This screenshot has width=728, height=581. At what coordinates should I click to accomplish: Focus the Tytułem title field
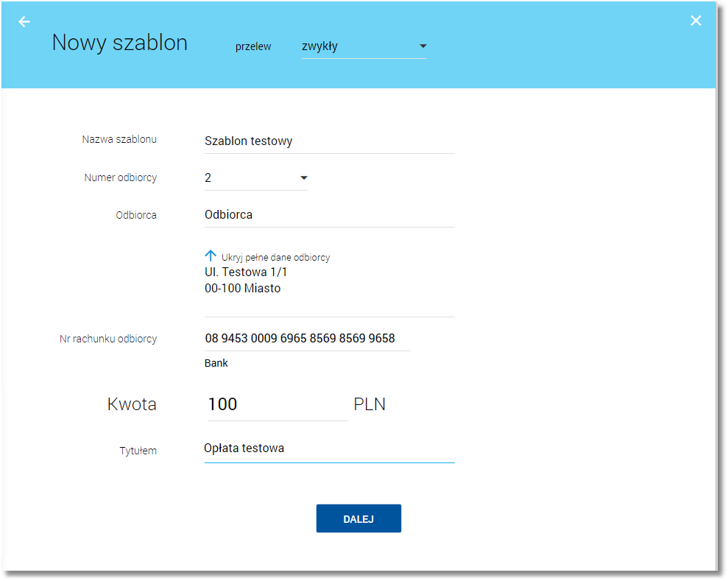click(x=329, y=448)
